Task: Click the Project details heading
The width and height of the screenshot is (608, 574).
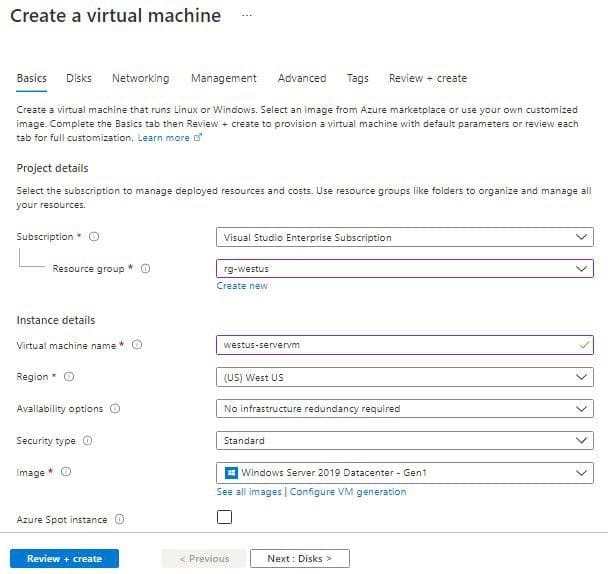Action: click(x=52, y=168)
